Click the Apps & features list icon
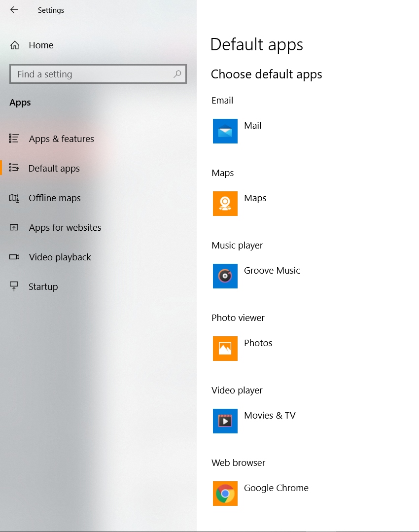Image resolution: width=419 pixels, height=532 pixels. [14, 139]
